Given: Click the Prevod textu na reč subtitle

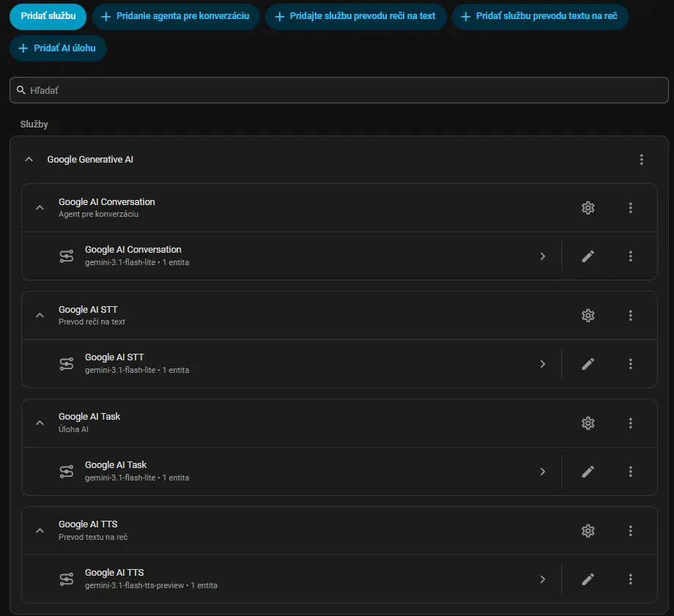Looking at the screenshot, I should pyautogui.click(x=93, y=537).
